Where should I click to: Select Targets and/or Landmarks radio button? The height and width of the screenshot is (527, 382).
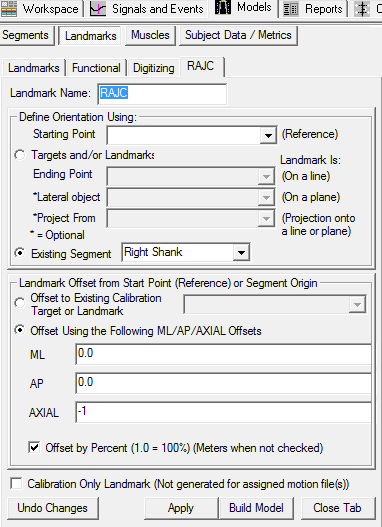point(20,155)
